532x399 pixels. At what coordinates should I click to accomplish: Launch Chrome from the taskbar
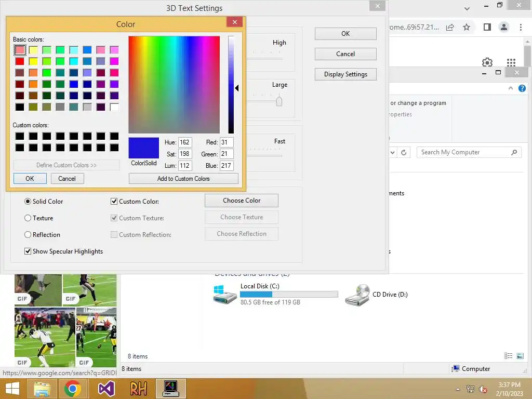click(72, 389)
